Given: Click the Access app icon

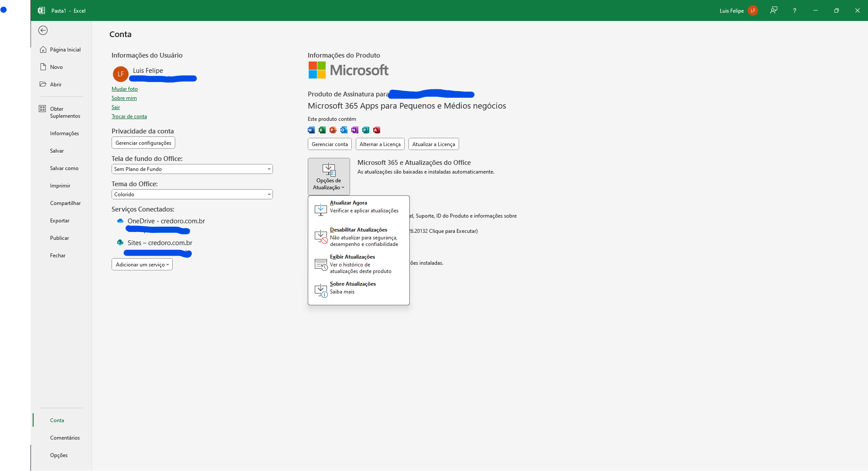Looking at the screenshot, I should [377, 130].
